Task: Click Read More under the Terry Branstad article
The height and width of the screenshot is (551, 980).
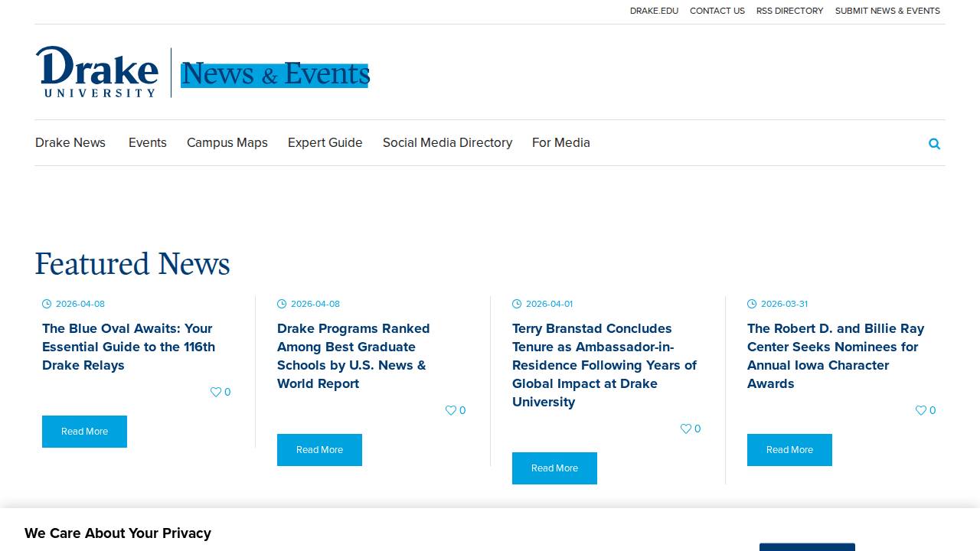Action: click(554, 468)
